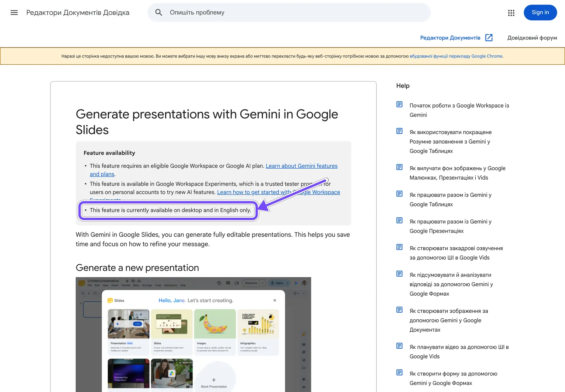565x392 pixels.
Task: Go to Довідковий форум
Action: click(x=532, y=38)
